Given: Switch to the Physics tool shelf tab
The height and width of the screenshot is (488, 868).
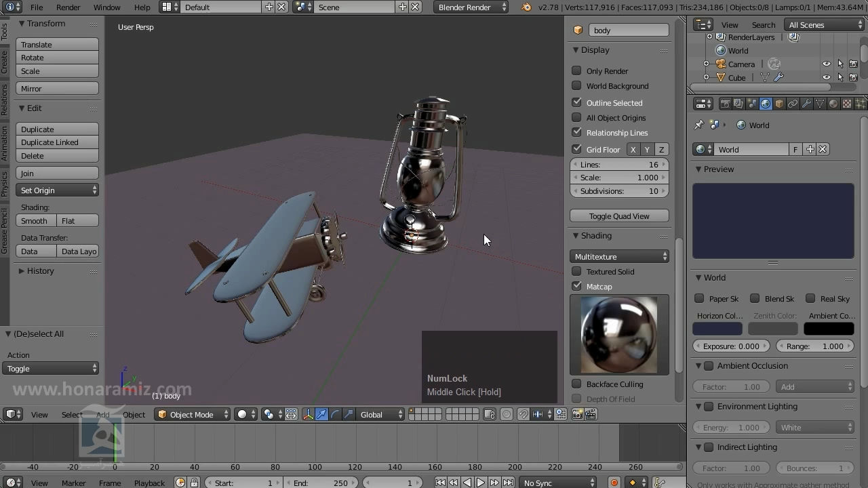Looking at the screenshot, I should [x=4, y=184].
